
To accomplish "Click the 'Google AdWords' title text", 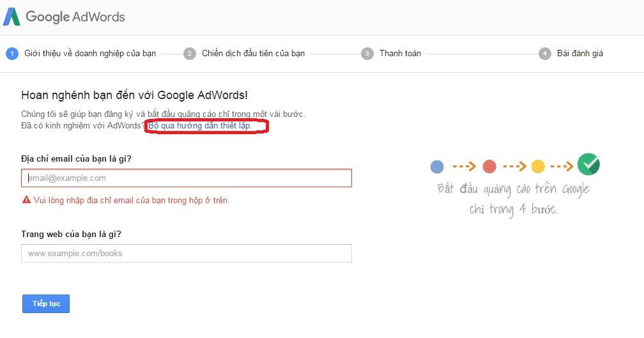I will coord(75,17).
